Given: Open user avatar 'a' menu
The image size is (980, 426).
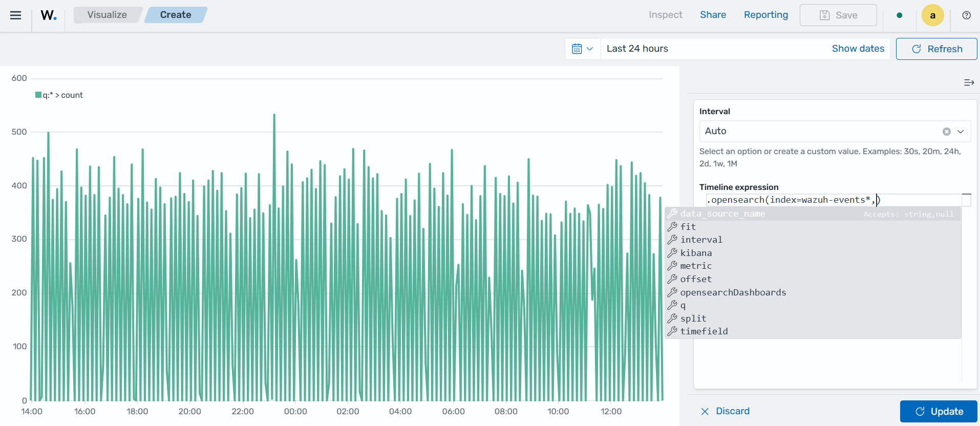Looking at the screenshot, I should [932, 15].
